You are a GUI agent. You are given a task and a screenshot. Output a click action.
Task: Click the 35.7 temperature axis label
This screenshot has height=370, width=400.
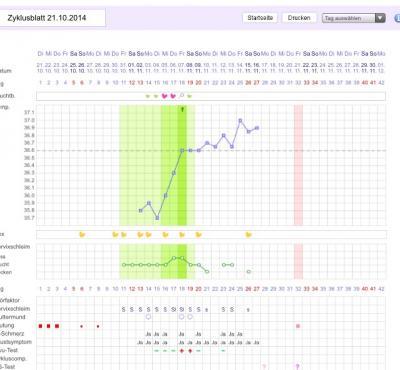pos(29,218)
